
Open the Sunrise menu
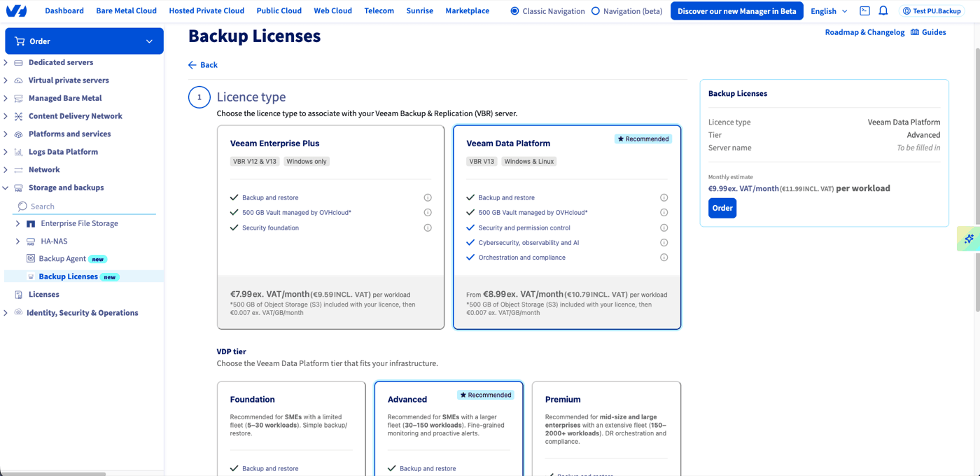click(420, 11)
